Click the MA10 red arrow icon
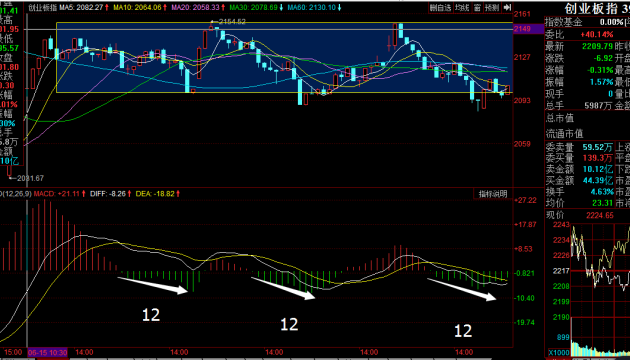The height and width of the screenshot is (361, 630). click(x=165, y=8)
